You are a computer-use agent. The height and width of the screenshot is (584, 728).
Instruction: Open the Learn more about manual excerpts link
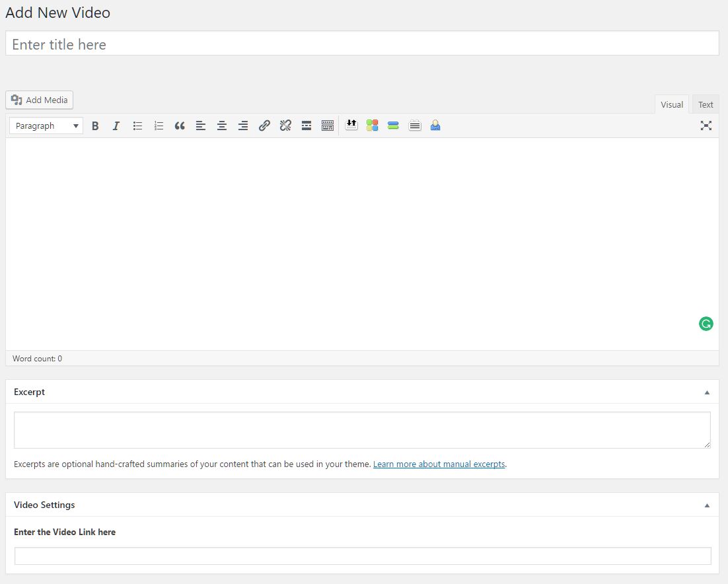pos(439,464)
